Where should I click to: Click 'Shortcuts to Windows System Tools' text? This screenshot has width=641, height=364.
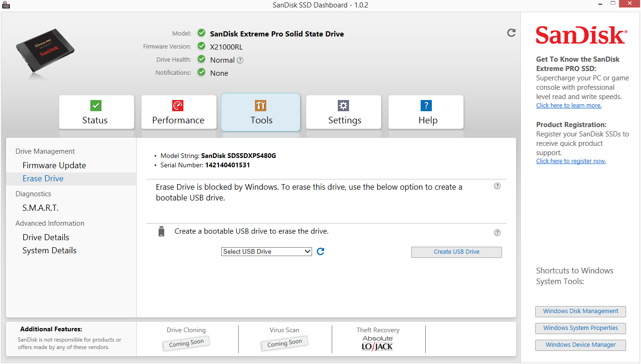pyautogui.click(x=575, y=276)
